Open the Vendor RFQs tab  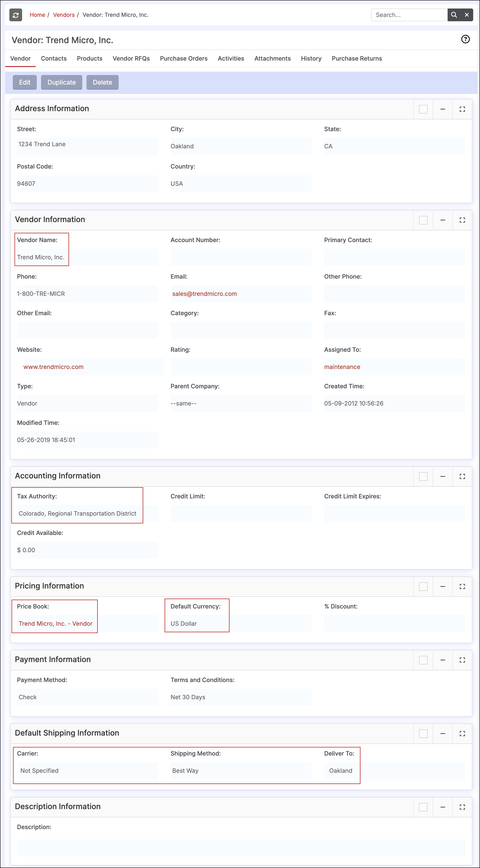point(131,58)
